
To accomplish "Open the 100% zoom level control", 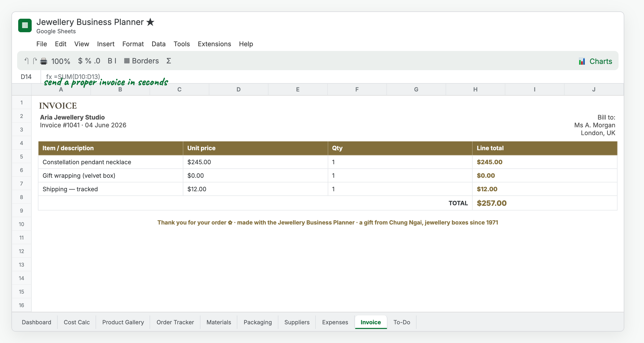I will coord(61,61).
